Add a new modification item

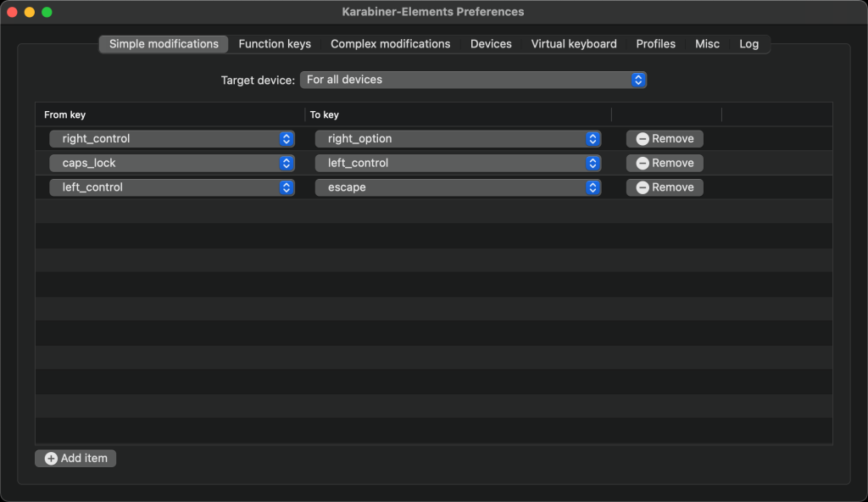(x=75, y=458)
